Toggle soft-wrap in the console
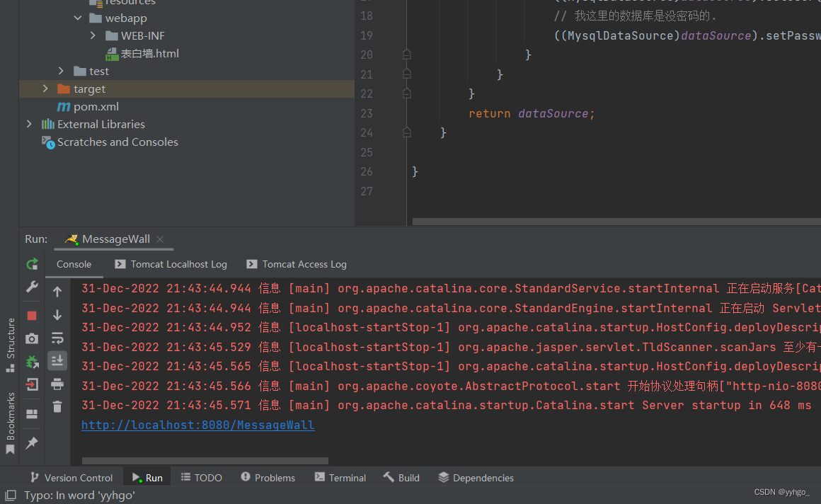Screen dimensions: 821x504 tap(57, 338)
